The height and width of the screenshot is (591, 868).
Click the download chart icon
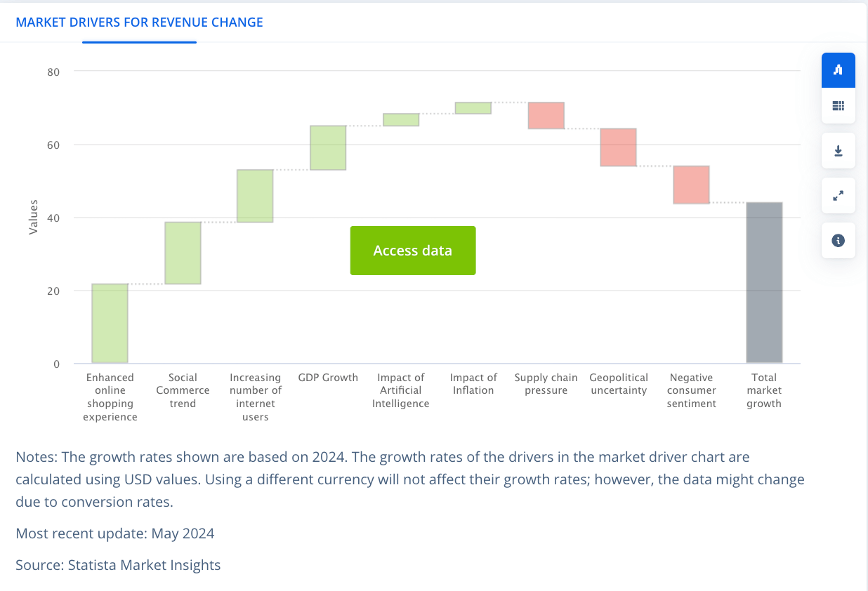(838, 151)
